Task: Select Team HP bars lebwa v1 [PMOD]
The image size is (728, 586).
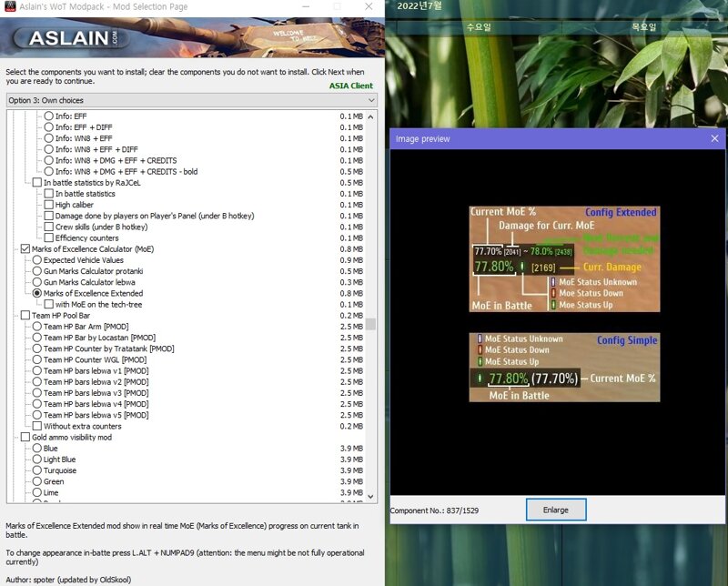Action: [37, 371]
